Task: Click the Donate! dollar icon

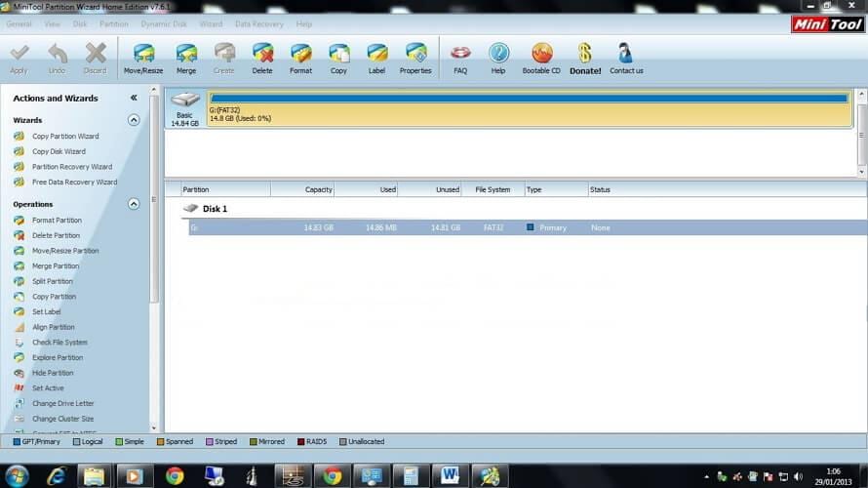Action: coord(585,53)
